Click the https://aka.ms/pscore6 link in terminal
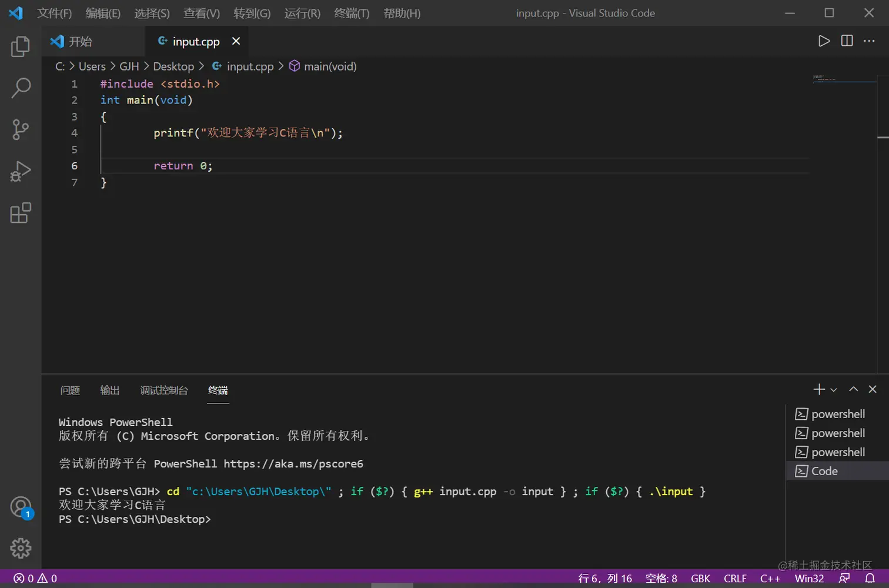Image resolution: width=889 pixels, height=588 pixels. pyautogui.click(x=293, y=464)
